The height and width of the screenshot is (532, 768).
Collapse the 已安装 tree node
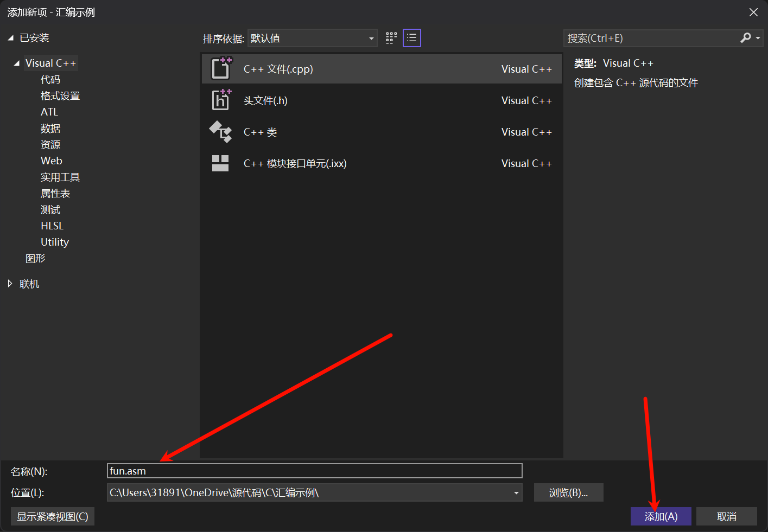point(10,38)
